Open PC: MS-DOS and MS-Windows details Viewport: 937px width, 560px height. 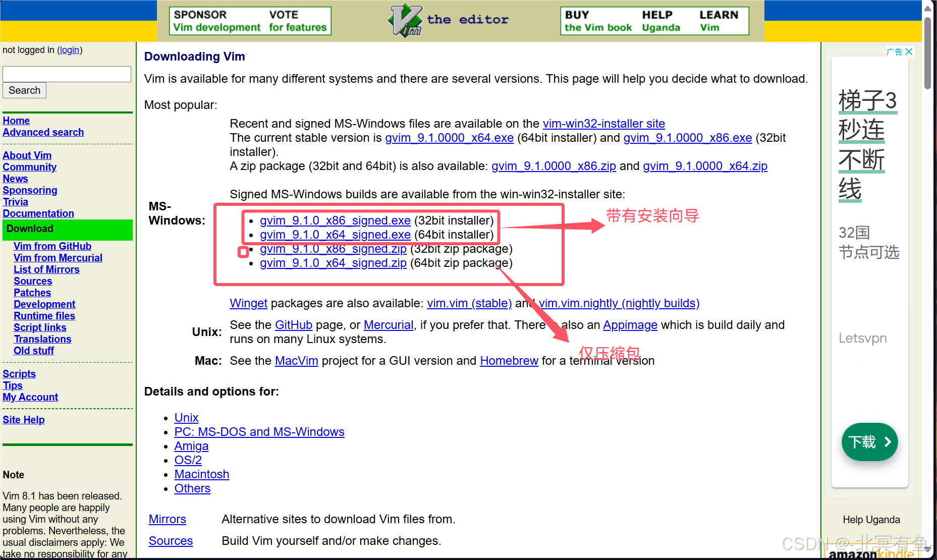[x=259, y=432]
